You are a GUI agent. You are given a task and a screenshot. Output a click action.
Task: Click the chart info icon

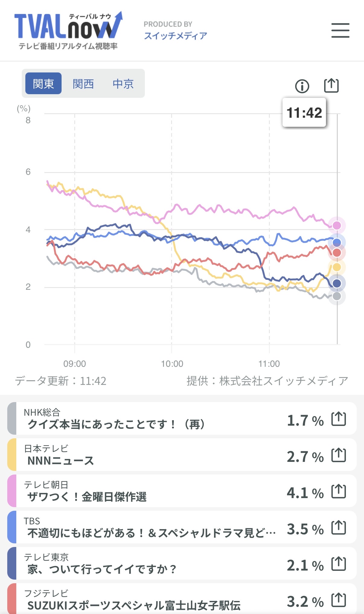point(302,86)
